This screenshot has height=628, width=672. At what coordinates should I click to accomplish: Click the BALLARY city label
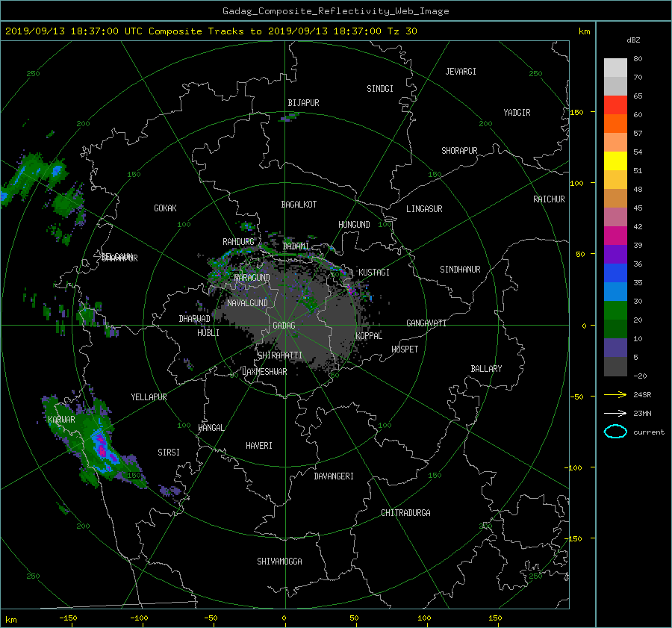click(486, 369)
